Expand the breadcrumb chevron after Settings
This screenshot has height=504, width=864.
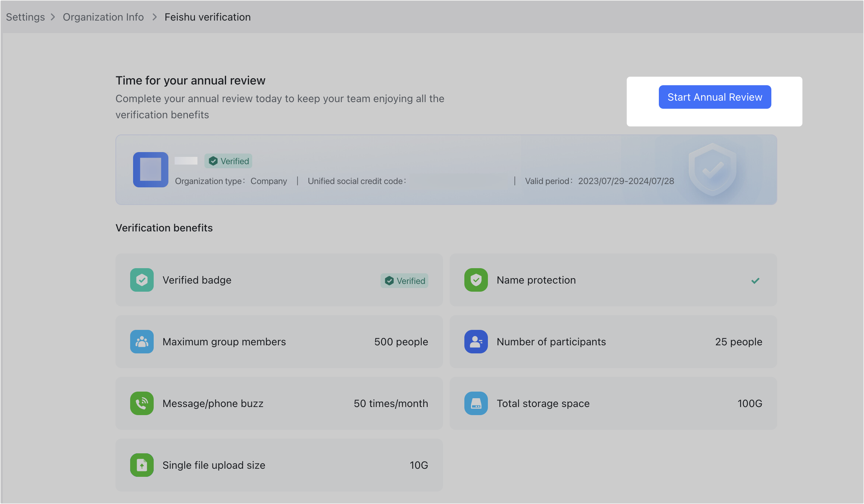[53, 17]
